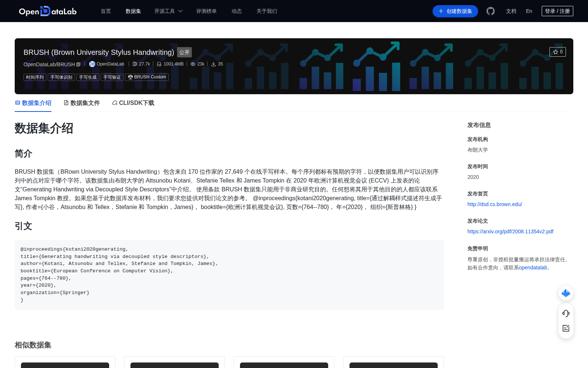Open 文档 link in header
Screen dimensions: 588x368
pos(511,11)
